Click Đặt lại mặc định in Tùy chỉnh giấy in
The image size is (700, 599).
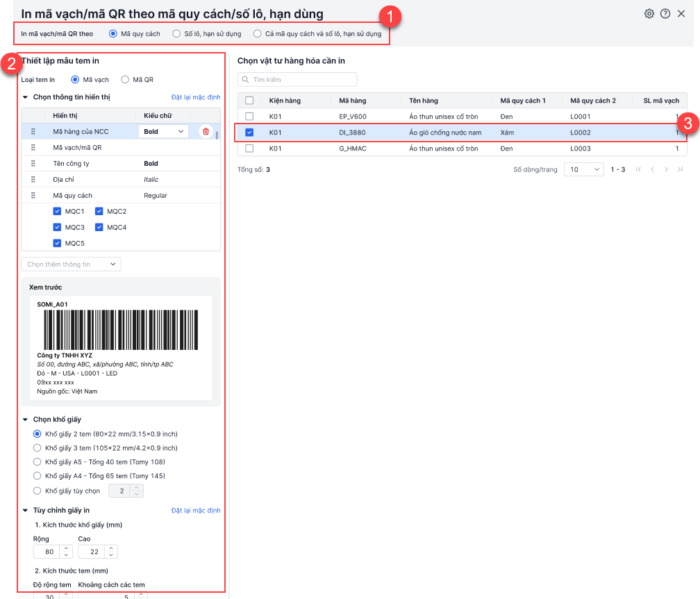[x=196, y=511]
